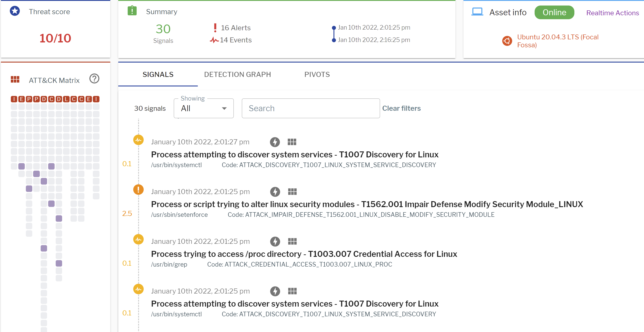The width and height of the screenshot is (644, 332).
Task: Click the signals Search field
Action: 311,108
